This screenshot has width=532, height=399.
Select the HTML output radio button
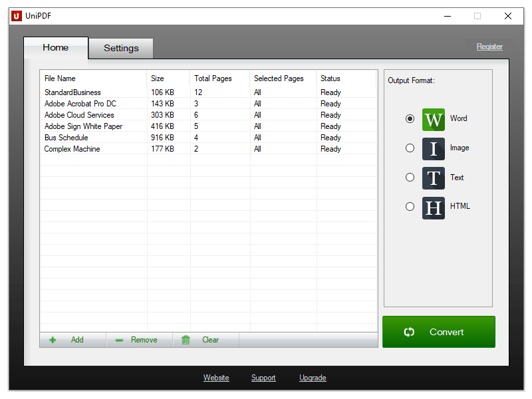(410, 206)
